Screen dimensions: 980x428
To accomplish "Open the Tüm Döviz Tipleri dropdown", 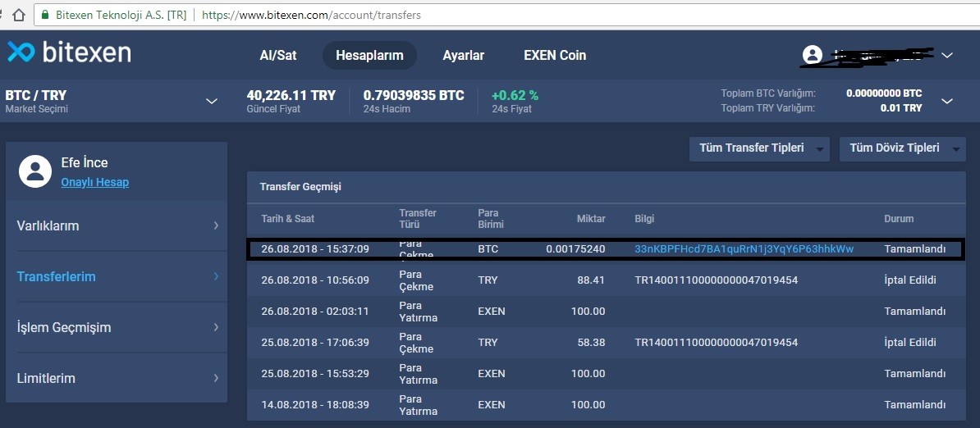I will click(902, 148).
